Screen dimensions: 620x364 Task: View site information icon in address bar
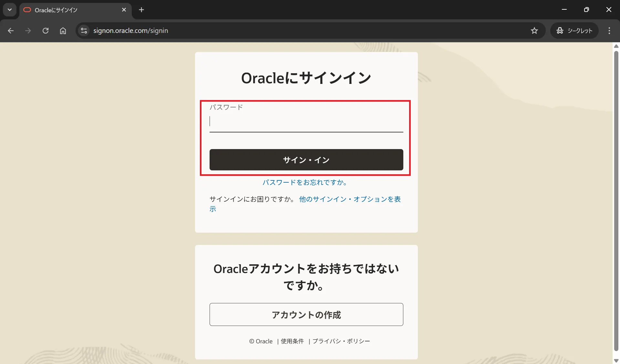click(x=84, y=31)
